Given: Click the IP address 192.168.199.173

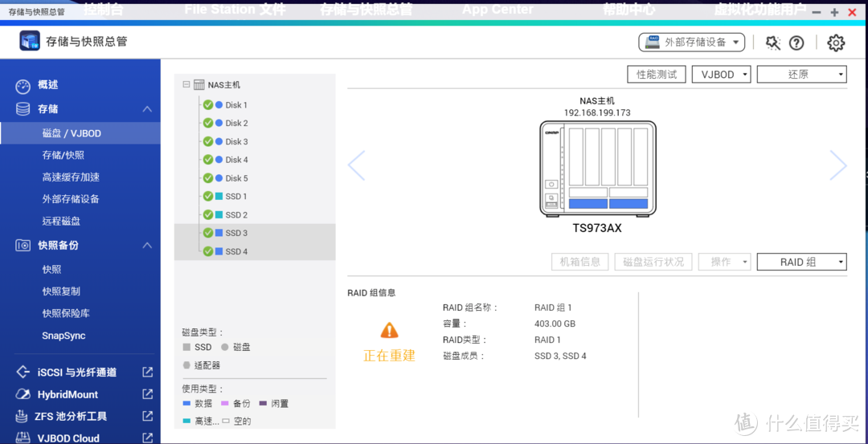Looking at the screenshot, I should [597, 112].
